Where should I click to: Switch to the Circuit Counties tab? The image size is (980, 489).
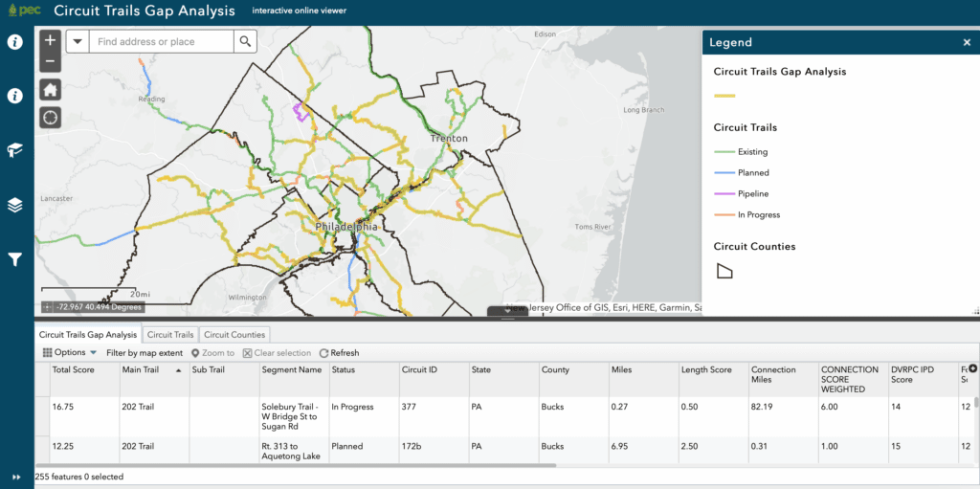point(234,335)
